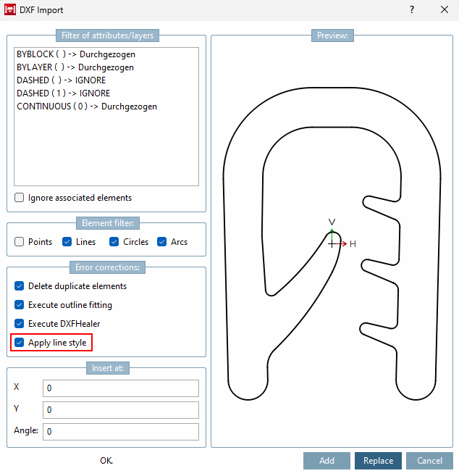Screen dimensions: 459x476
Task: Uncheck Apply line style option
Action: click(x=19, y=343)
